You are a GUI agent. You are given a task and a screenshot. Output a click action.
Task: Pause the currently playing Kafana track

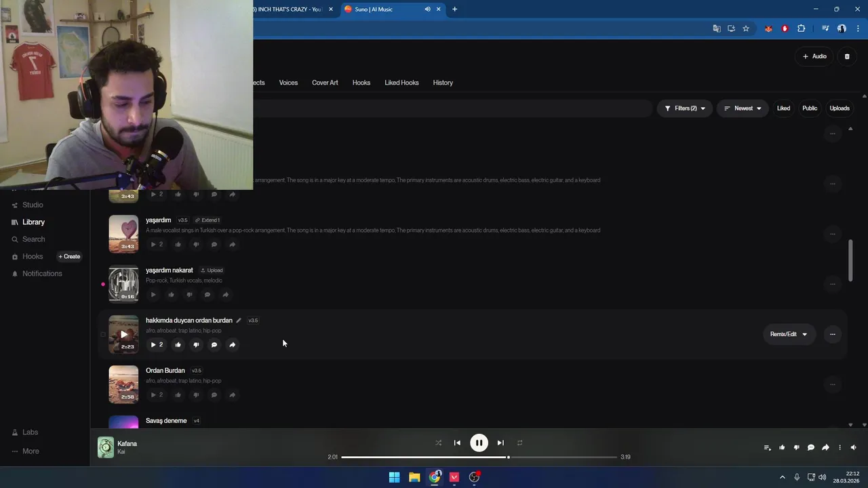[x=479, y=443]
